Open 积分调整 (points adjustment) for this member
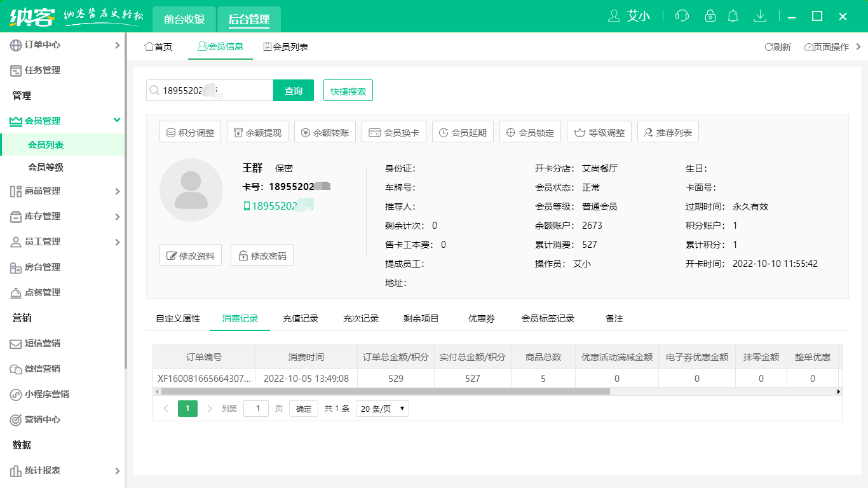Image resolution: width=868 pixels, height=488 pixels. pos(189,132)
